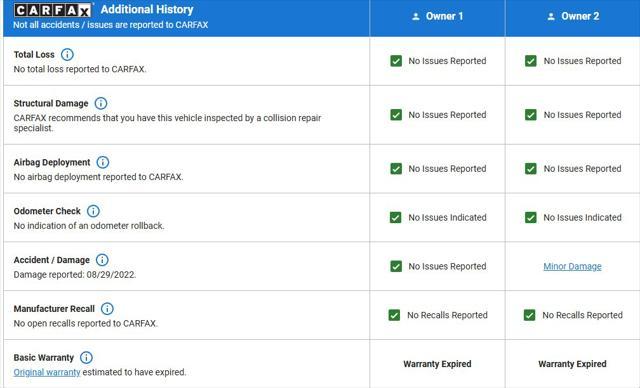Select the Owner 2 column header
640x388 pixels.
pyautogui.click(x=573, y=18)
